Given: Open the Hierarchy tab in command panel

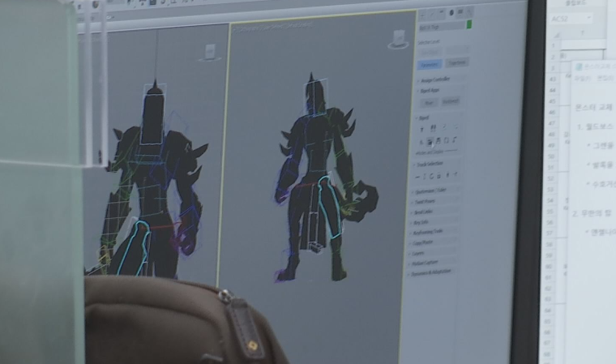Looking at the screenshot, I should click(442, 13).
